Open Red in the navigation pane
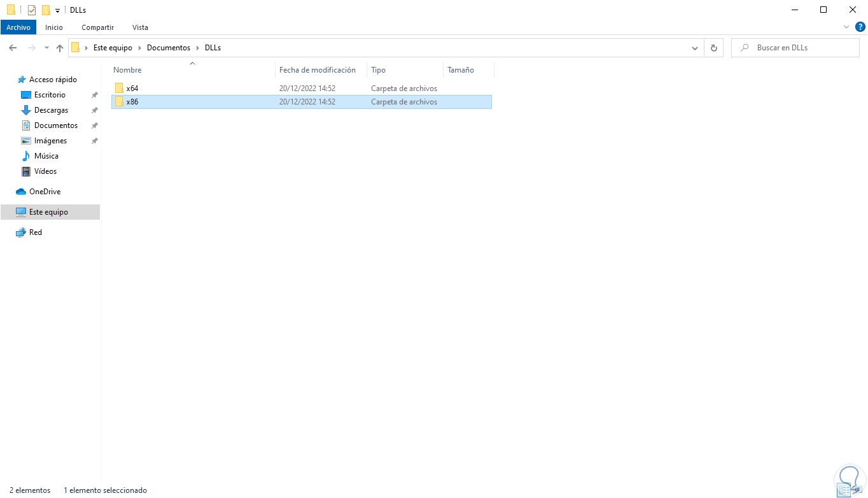The width and height of the screenshot is (868, 498). coord(36,232)
